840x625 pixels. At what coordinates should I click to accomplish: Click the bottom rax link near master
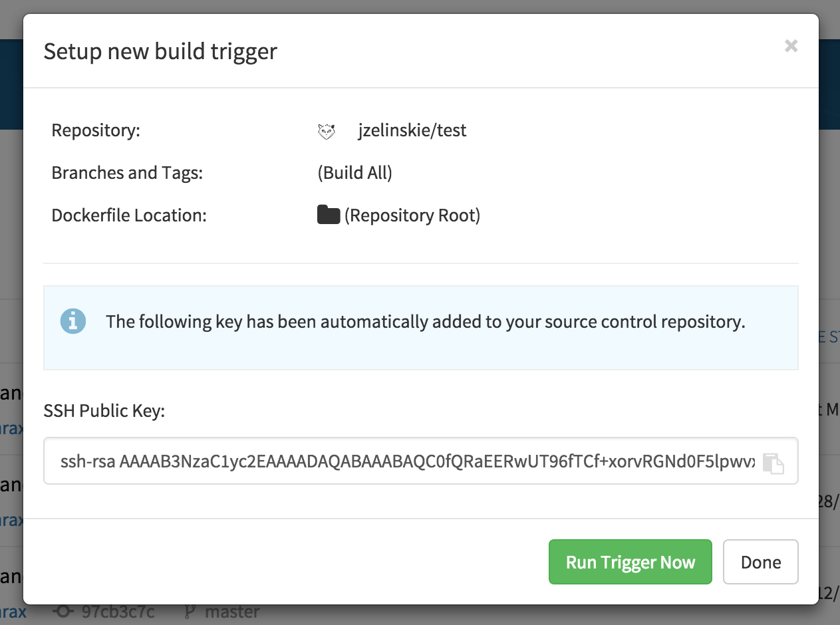[15, 611]
